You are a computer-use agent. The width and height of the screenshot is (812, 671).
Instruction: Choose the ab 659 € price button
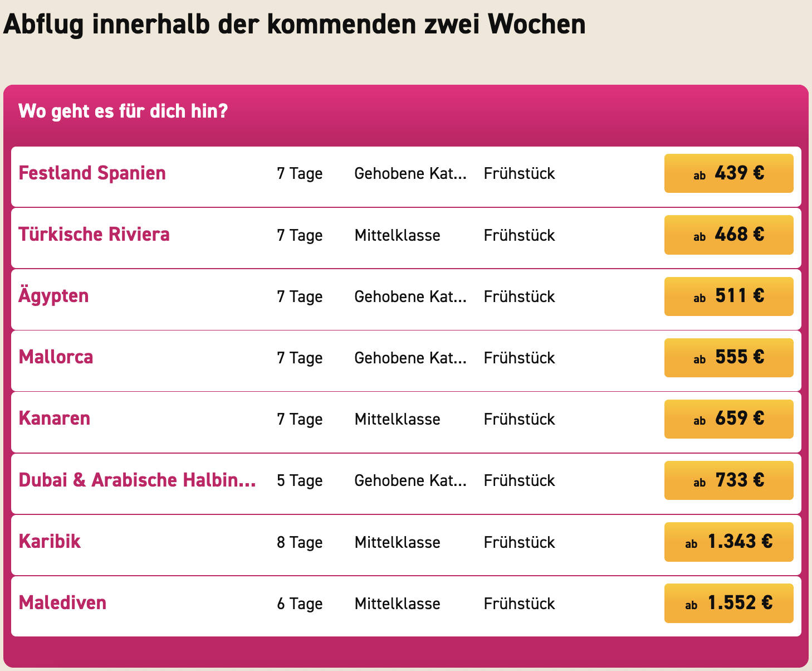[x=728, y=419]
